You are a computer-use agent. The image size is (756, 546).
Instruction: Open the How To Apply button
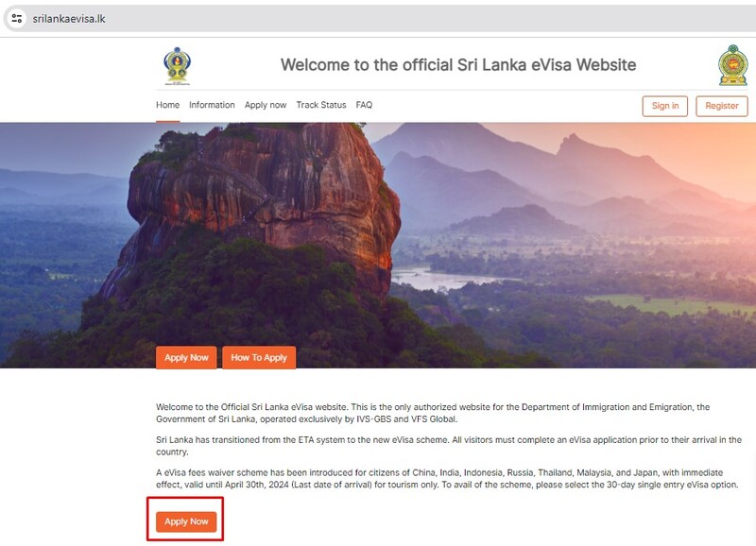tap(259, 358)
